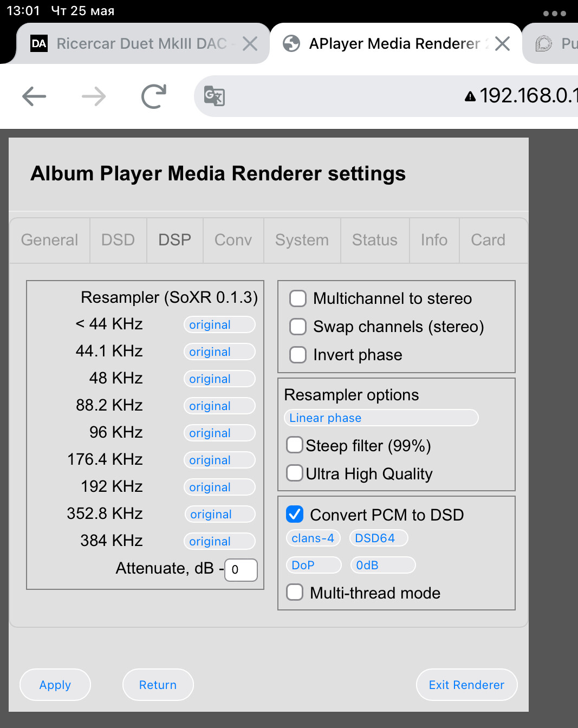Reload the current page
This screenshot has width=578, height=728.
point(154,96)
